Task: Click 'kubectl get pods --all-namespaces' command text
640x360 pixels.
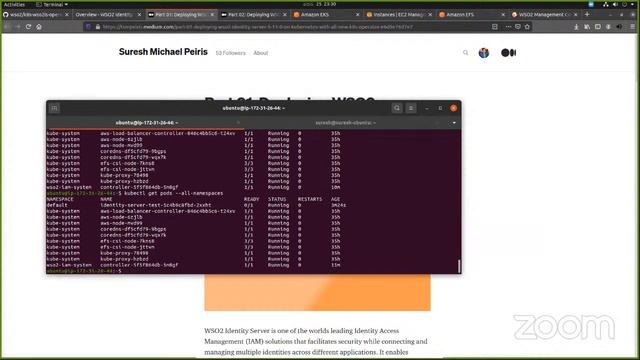Action: (173, 193)
